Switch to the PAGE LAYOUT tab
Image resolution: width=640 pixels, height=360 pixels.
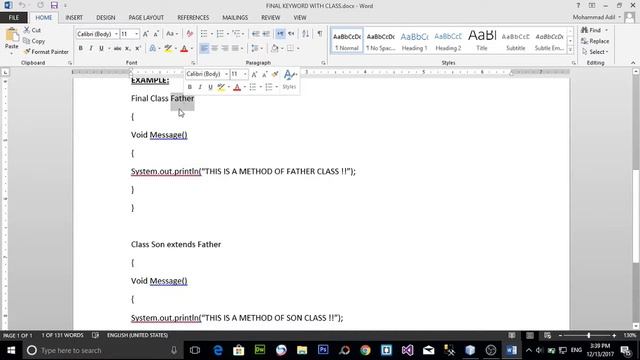(146, 18)
